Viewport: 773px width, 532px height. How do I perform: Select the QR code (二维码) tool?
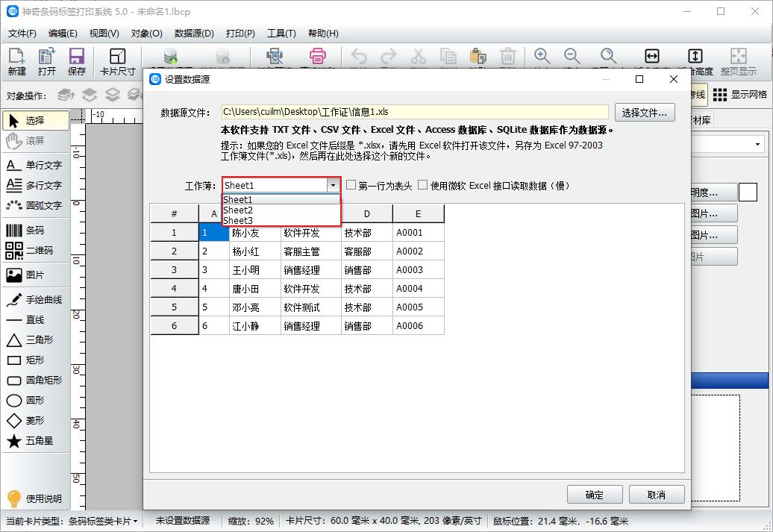pos(35,251)
